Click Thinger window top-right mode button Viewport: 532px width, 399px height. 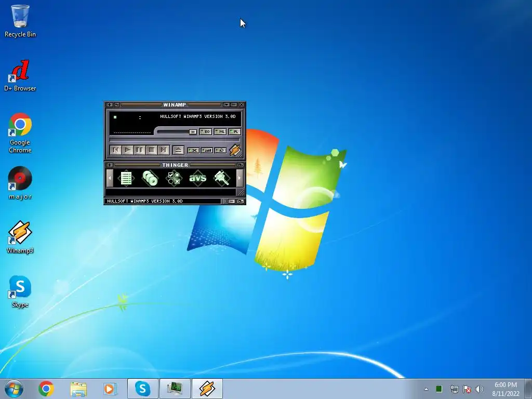[x=241, y=165]
